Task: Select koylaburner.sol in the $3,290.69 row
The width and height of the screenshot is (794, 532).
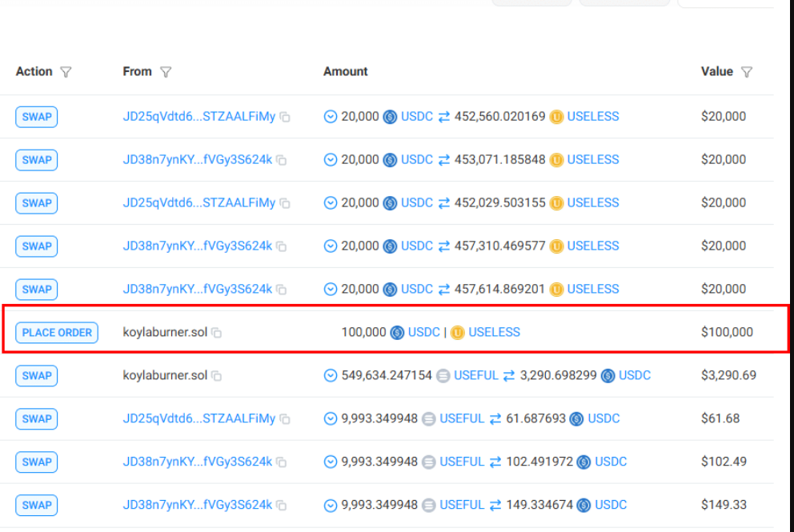Action: point(165,375)
